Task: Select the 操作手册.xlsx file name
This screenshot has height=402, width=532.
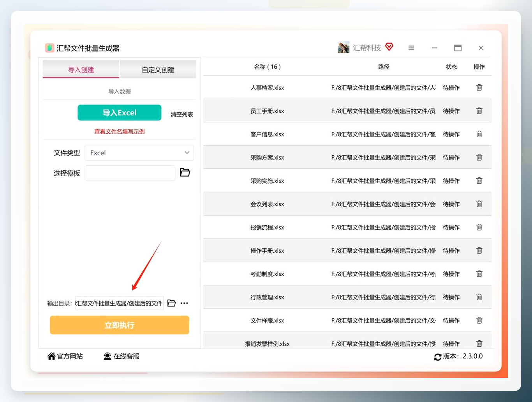Action: pos(267,251)
